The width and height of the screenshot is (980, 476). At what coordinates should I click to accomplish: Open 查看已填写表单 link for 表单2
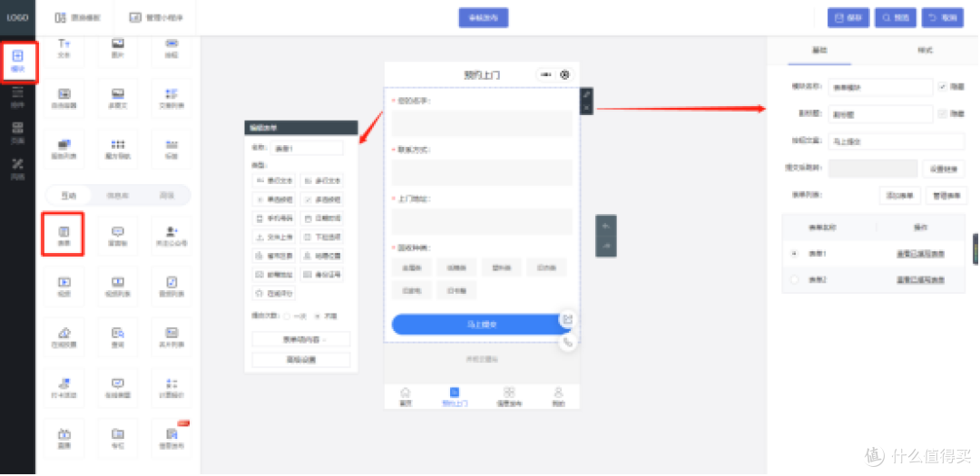[x=920, y=280]
